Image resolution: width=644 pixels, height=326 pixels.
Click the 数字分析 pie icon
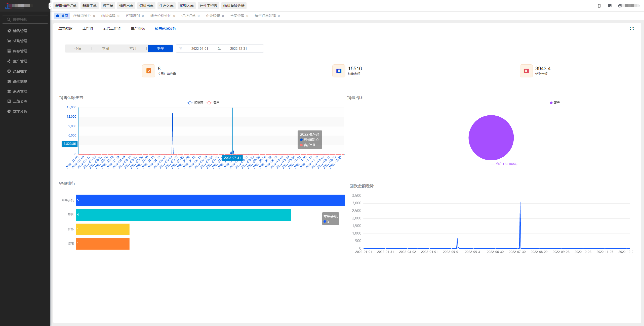tap(9, 111)
